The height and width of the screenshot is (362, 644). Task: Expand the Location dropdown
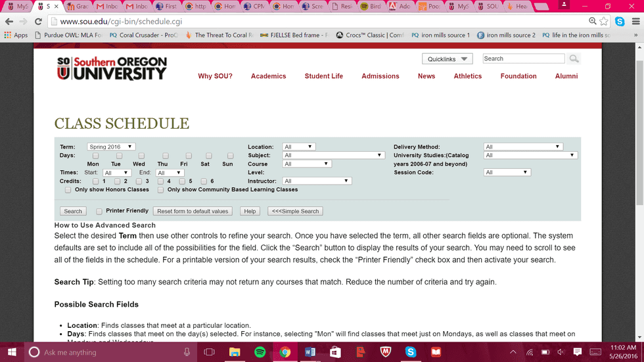(x=298, y=147)
